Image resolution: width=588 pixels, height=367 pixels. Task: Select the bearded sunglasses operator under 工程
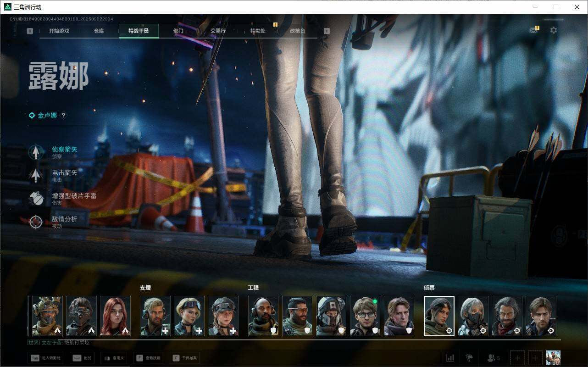[x=298, y=316]
